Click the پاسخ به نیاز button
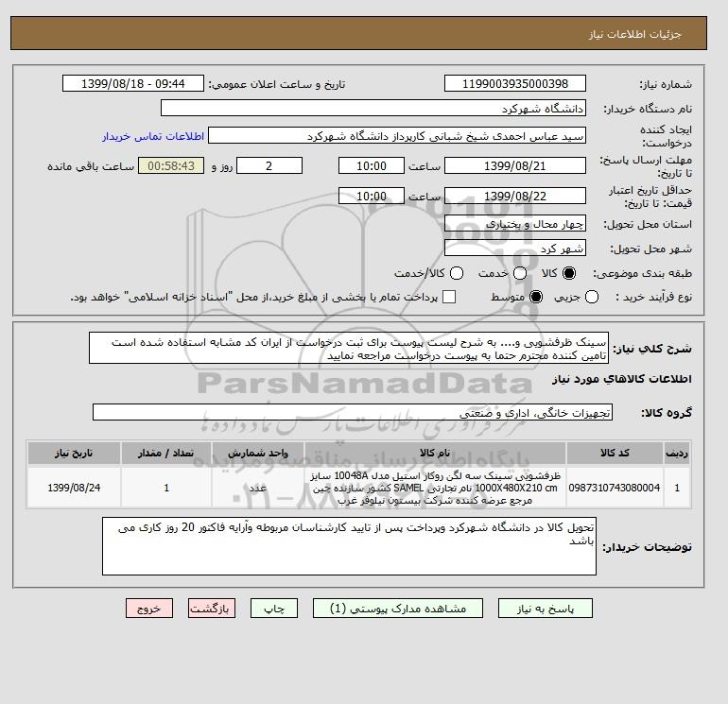This screenshot has width=728, height=704. (x=546, y=609)
